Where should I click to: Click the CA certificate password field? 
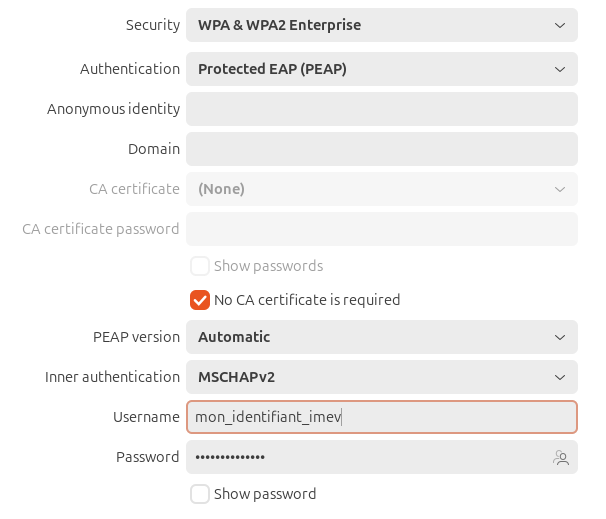point(382,229)
